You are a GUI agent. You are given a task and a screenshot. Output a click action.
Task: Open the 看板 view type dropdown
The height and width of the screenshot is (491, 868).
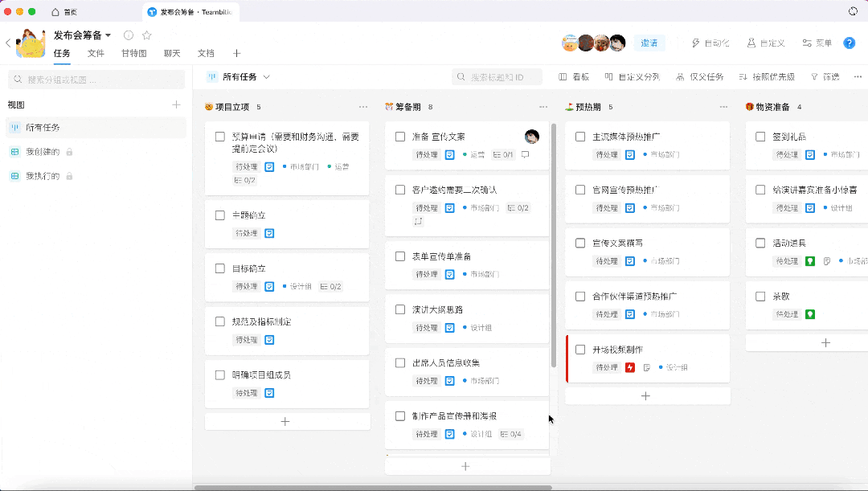pos(574,77)
